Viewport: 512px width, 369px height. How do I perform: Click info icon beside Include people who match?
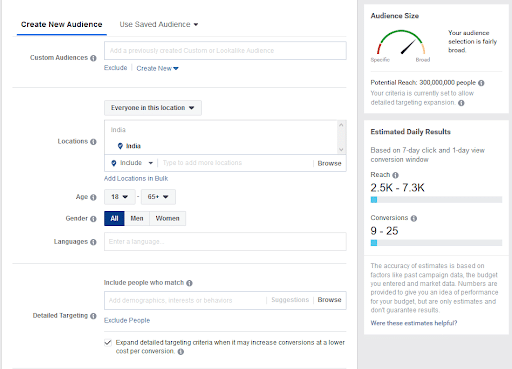pos(189,283)
